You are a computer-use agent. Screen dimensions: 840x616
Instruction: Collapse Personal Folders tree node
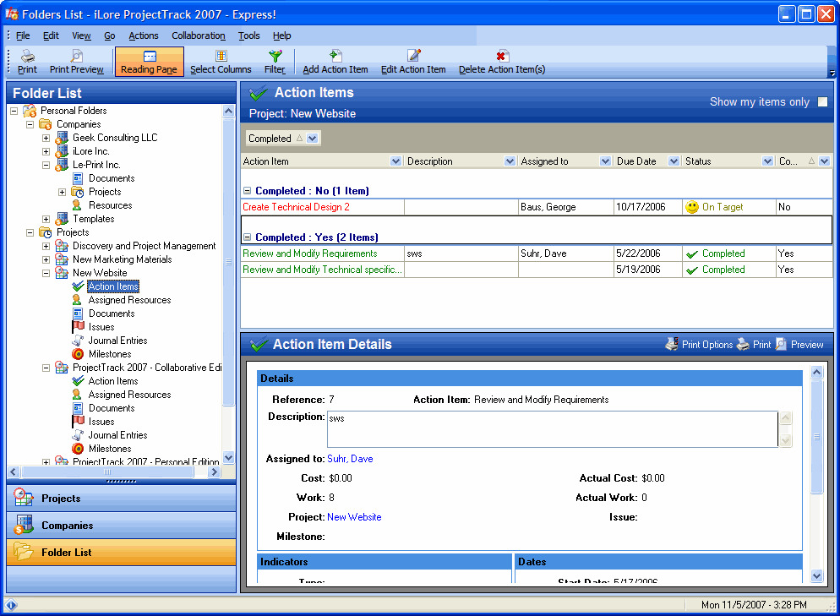(x=14, y=111)
